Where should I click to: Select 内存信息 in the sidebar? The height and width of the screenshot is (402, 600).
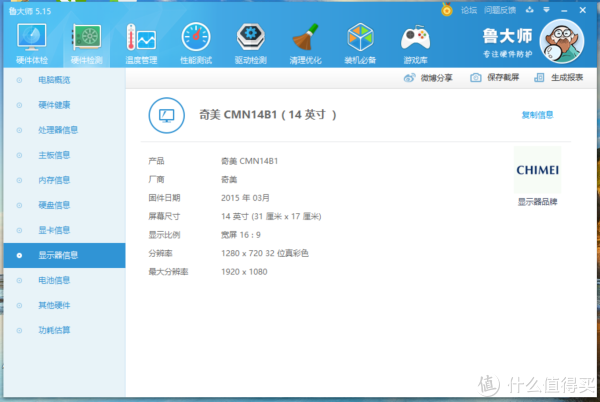point(64,180)
